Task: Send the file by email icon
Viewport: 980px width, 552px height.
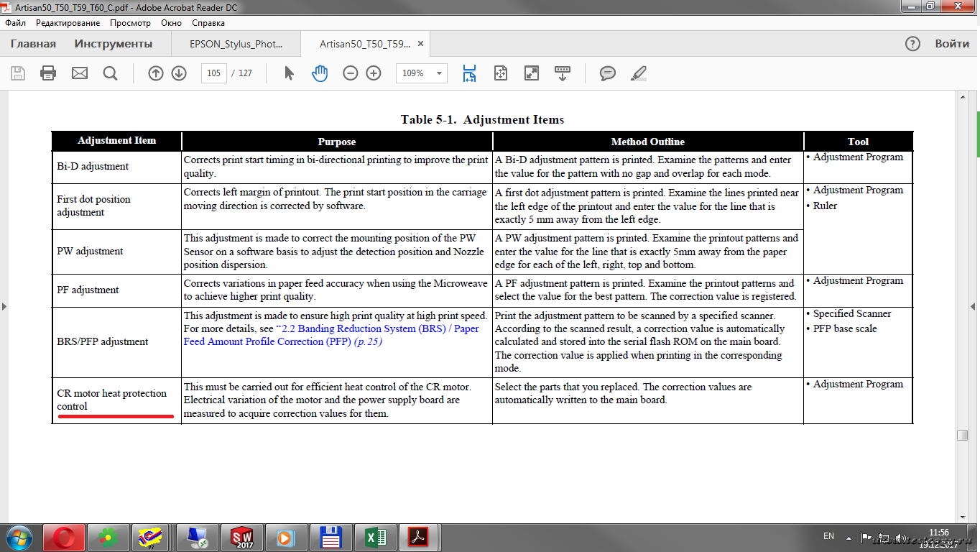Action: (79, 73)
